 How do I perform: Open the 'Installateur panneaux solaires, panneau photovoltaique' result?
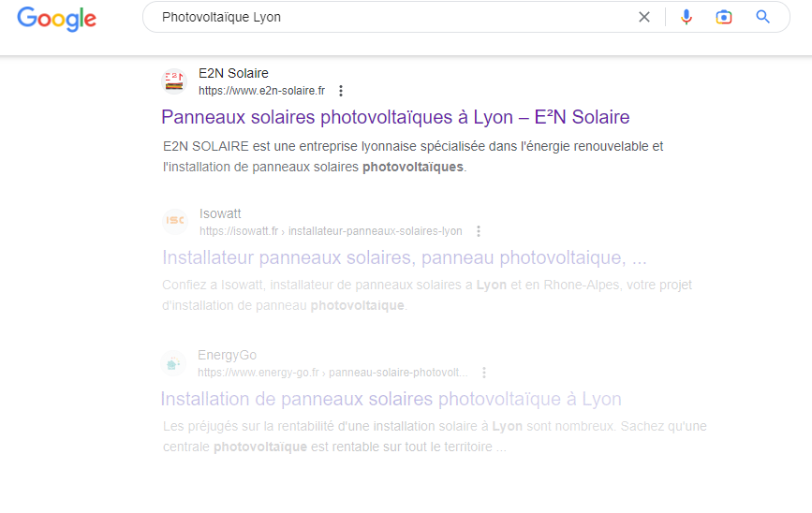(405, 257)
